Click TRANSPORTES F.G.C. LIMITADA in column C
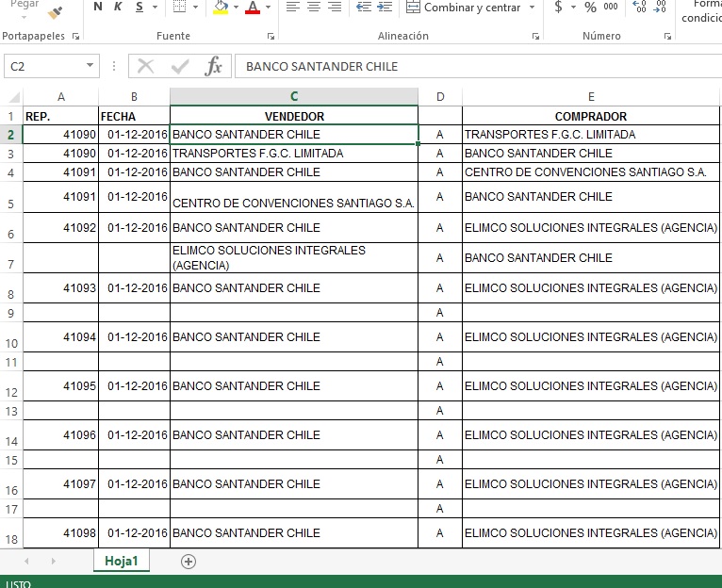The height and width of the screenshot is (588, 722). pos(294,153)
